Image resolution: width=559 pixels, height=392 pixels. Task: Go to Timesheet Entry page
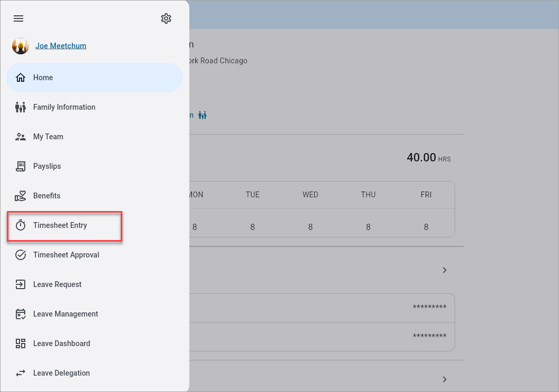point(60,225)
